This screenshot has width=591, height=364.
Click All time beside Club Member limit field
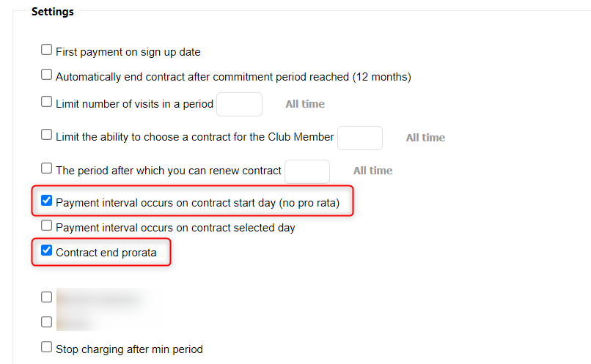pyautogui.click(x=425, y=137)
